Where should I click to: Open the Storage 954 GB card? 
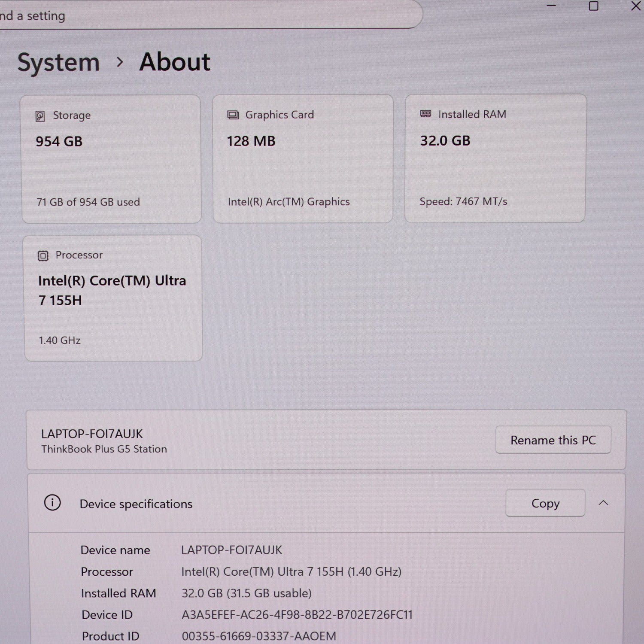(x=112, y=159)
